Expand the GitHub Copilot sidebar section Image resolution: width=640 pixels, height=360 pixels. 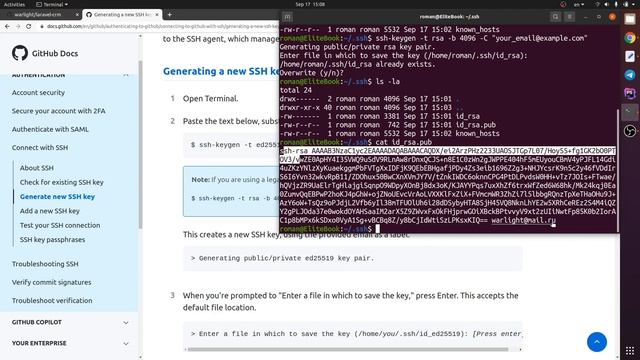pos(126,322)
